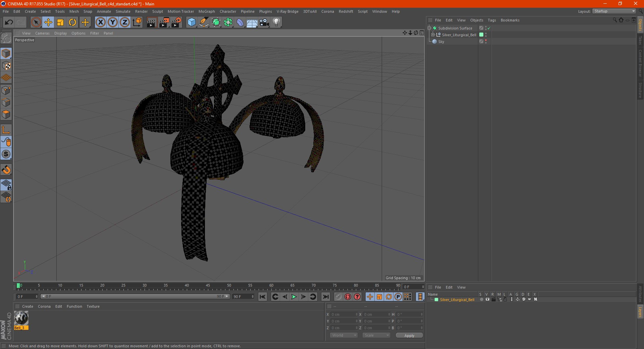This screenshot has width=644, height=349.
Task: Click the X position input field
Action: point(344,314)
